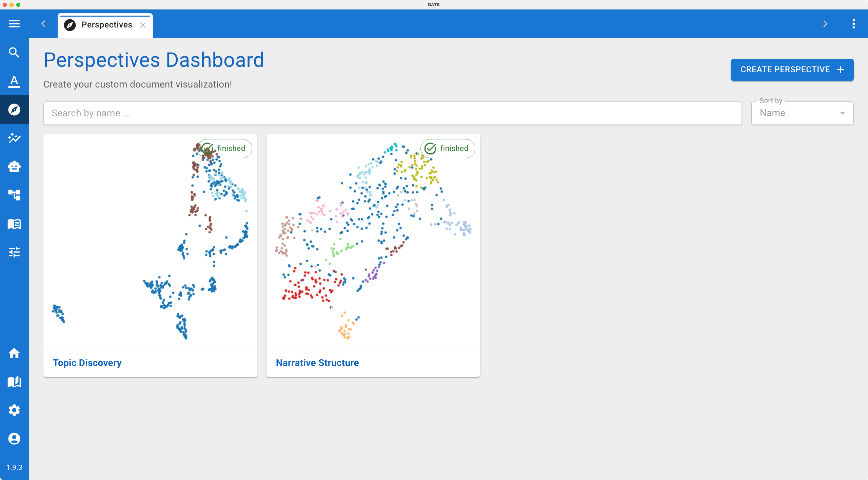
Task: Open the whiteboard tree diagram sidebar icon
Action: [14, 195]
